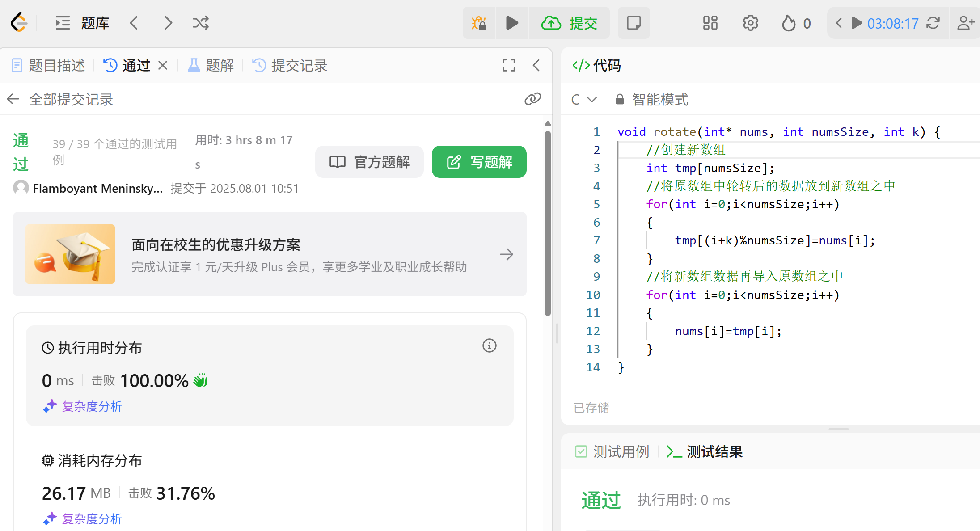
Task: Pause or resume the 03:08:17 timer
Action: pos(857,23)
